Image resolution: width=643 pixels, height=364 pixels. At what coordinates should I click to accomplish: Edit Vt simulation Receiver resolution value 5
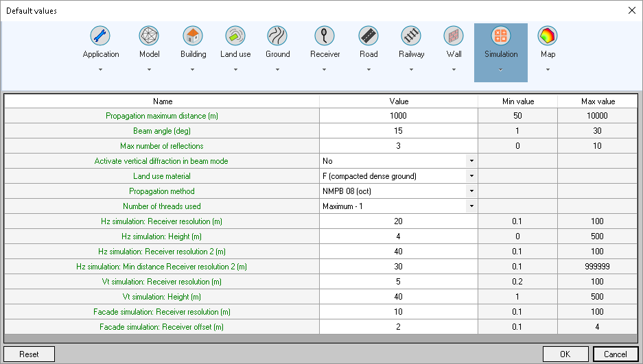(398, 282)
